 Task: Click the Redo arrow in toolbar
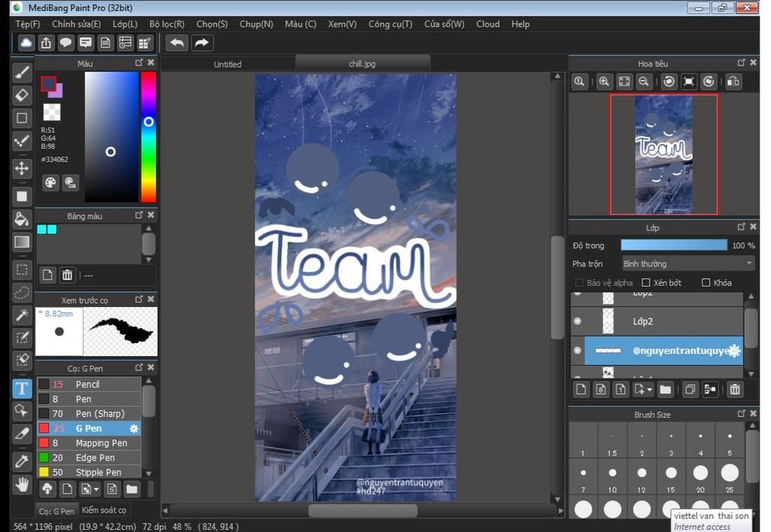pyautogui.click(x=201, y=43)
